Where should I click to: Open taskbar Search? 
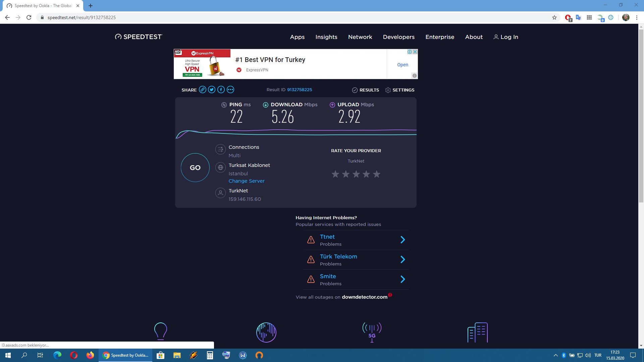point(24,355)
